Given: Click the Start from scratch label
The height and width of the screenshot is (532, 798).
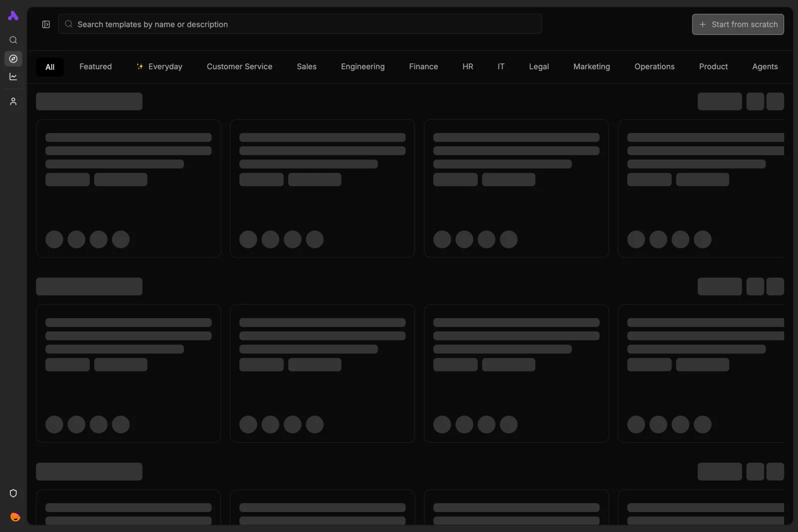Looking at the screenshot, I should click(745, 24).
